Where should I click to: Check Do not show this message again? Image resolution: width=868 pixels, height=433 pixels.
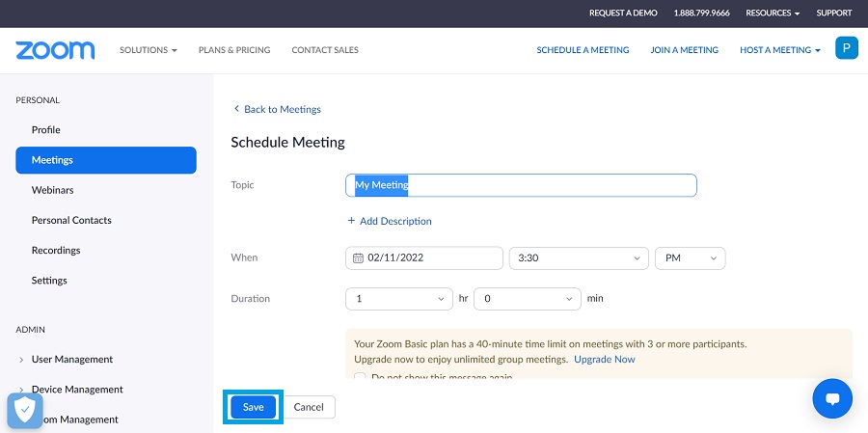(360, 376)
